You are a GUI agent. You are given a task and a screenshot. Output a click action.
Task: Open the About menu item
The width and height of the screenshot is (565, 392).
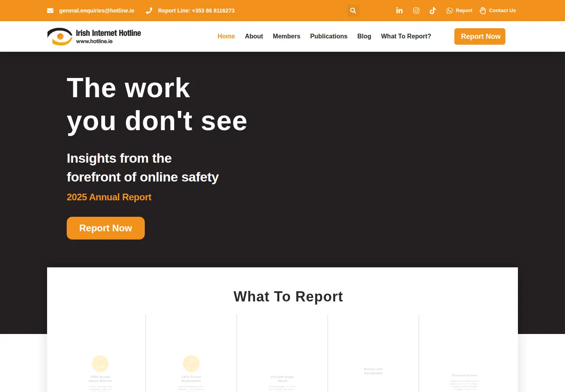coord(254,36)
